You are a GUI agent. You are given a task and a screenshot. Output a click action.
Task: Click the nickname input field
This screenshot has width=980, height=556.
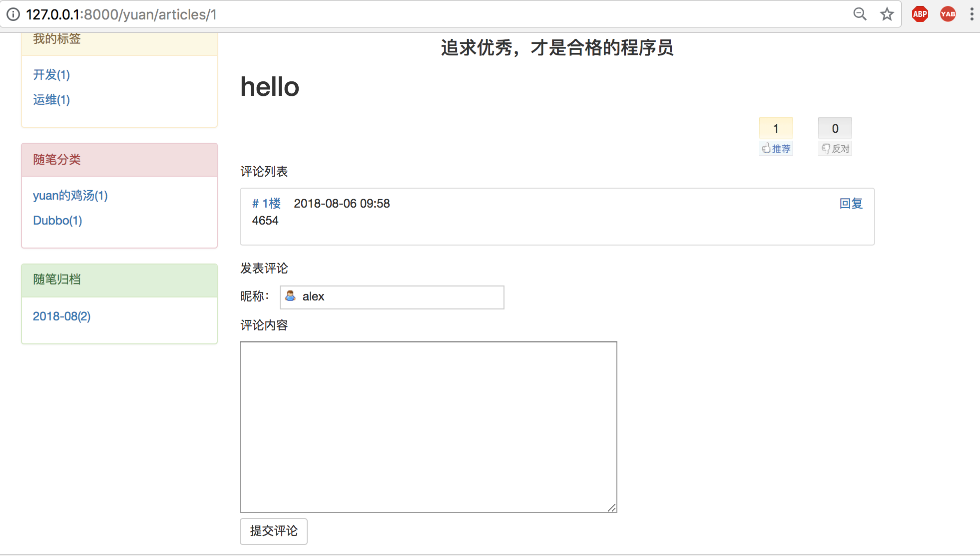393,296
